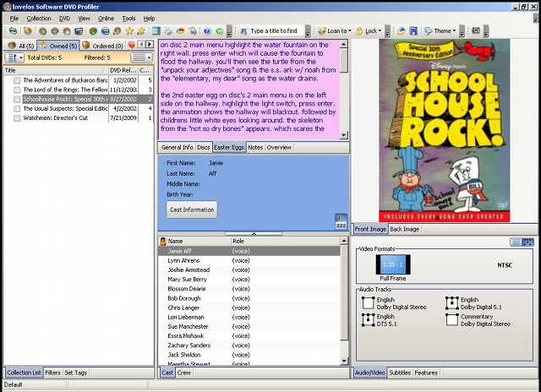This screenshot has height=392, width=541.
Task: Click the red heart wish list icon
Action: point(132,45)
